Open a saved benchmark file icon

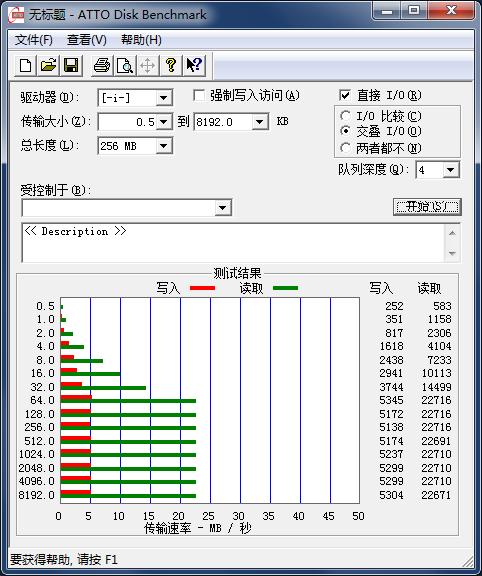click(x=48, y=65)
